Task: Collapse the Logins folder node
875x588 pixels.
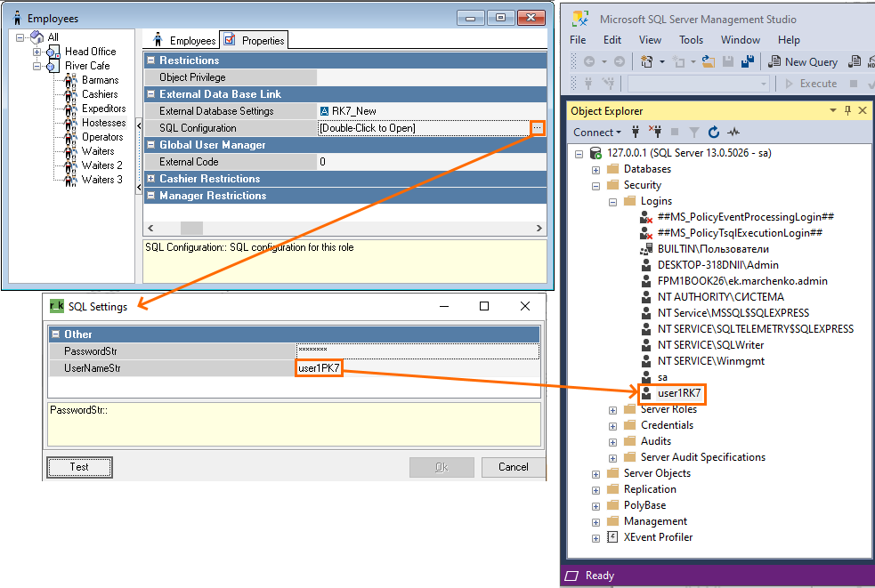Action: [x=612, y=202]
